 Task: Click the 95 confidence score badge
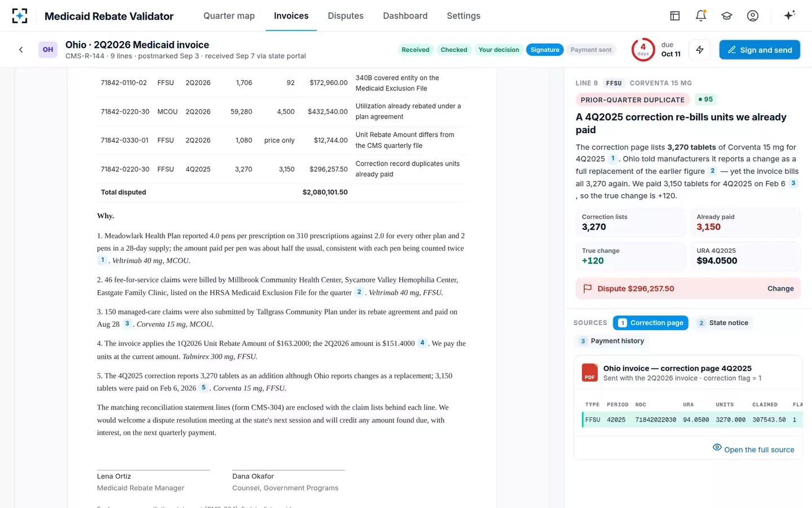point(705,99)
